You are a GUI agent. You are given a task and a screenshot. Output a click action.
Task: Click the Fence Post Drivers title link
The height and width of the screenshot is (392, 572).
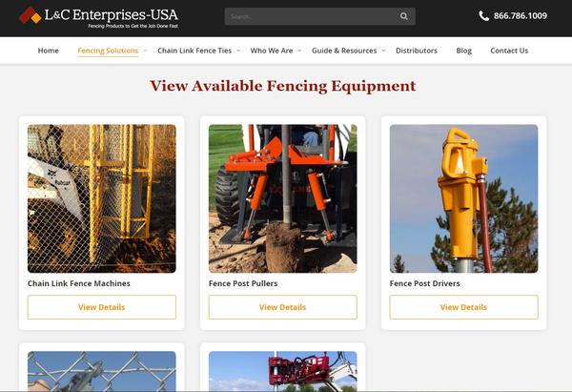(x=424, y=283)
